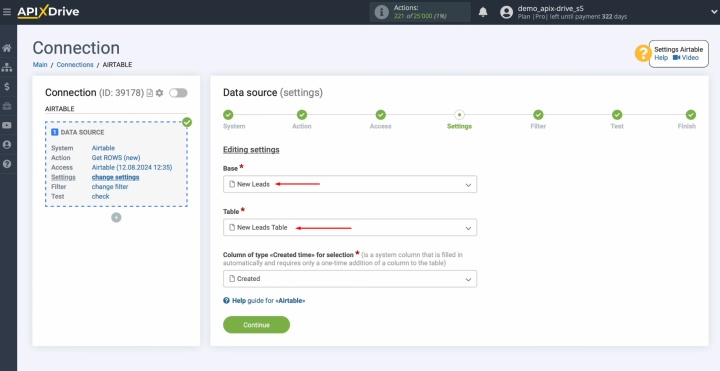This screenshot has width=720, height=371.
Task: Click the actions info icon
Action: 382,12
